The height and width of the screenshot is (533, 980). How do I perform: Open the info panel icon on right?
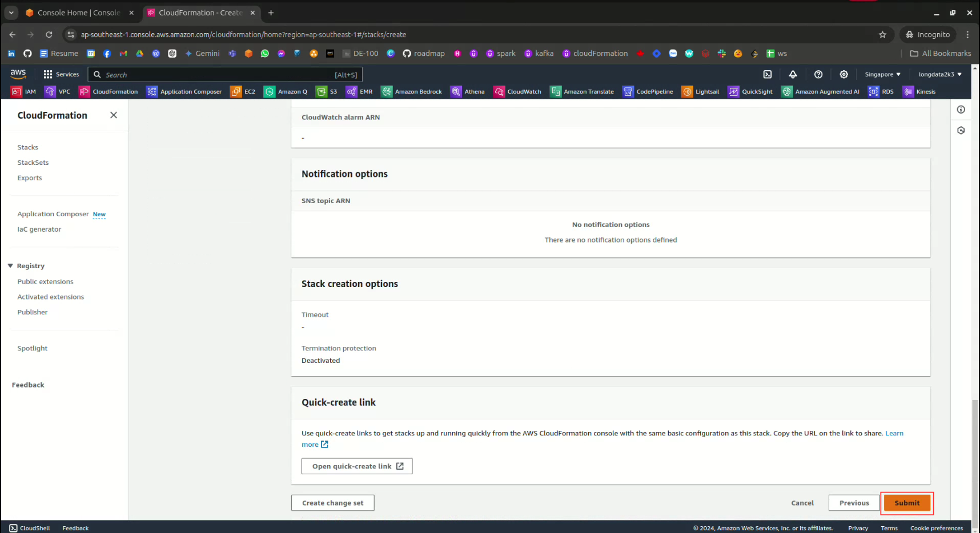click(x=961, y=110)
